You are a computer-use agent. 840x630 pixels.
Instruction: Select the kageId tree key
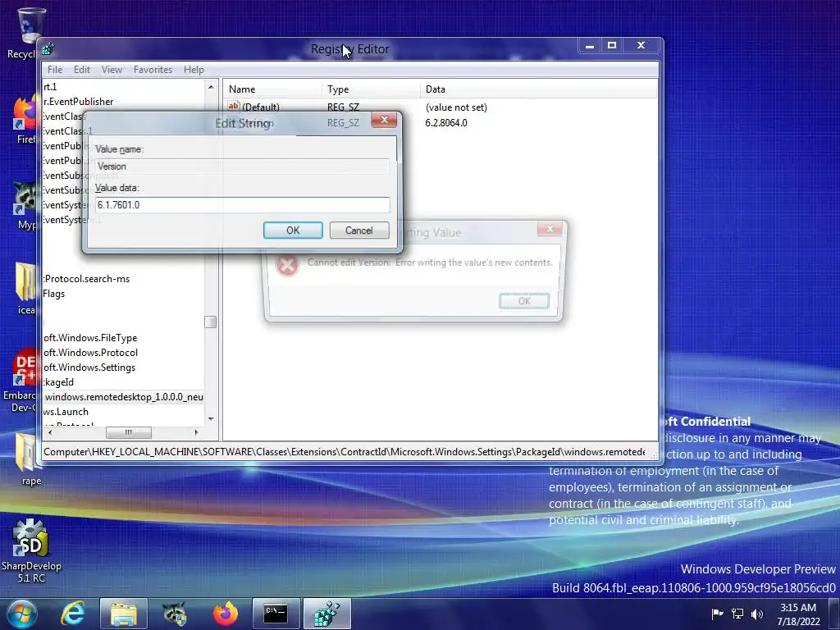[x=58, y=382]
